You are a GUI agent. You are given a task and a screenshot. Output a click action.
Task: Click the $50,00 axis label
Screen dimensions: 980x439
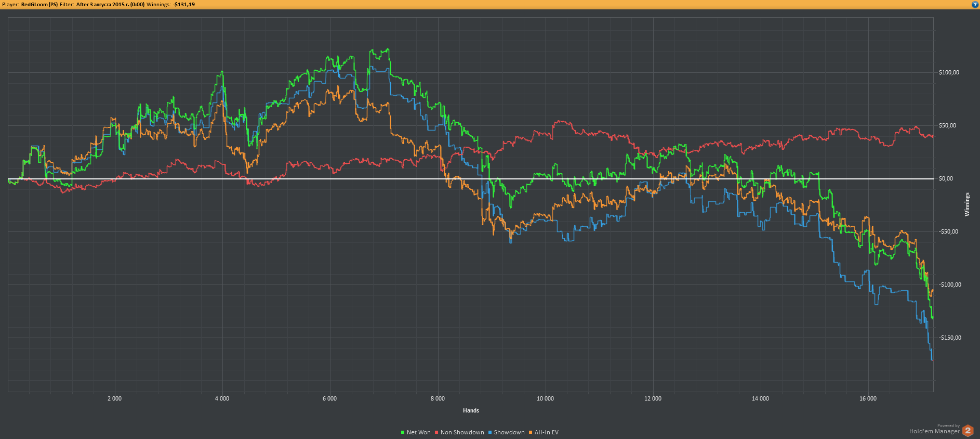pyautogui.click(x=947, y=125)
